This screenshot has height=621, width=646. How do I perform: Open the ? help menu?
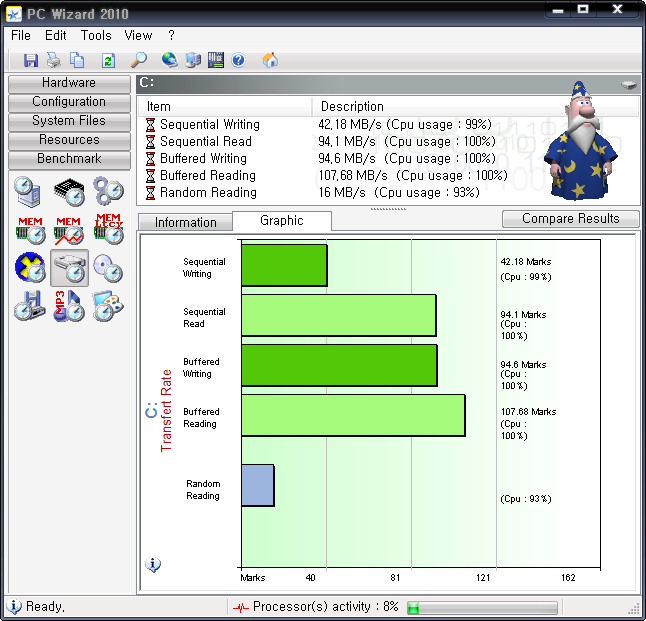(171, 35)
